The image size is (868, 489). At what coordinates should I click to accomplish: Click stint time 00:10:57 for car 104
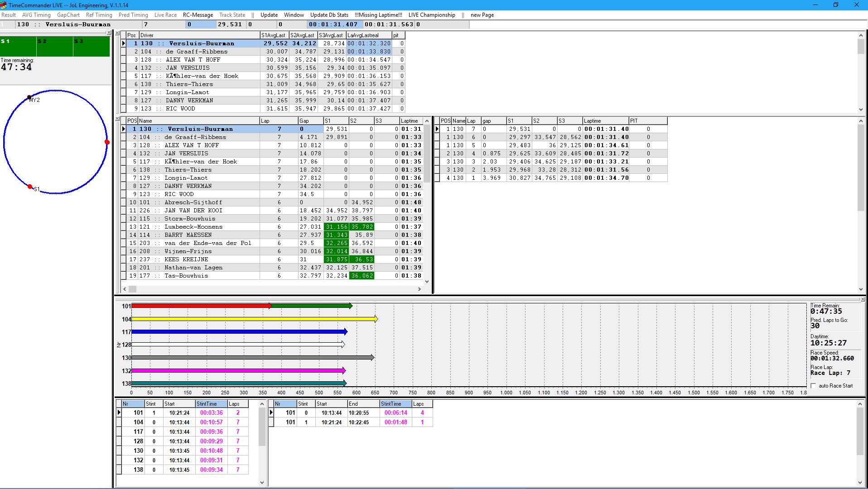tap(211, 422)
